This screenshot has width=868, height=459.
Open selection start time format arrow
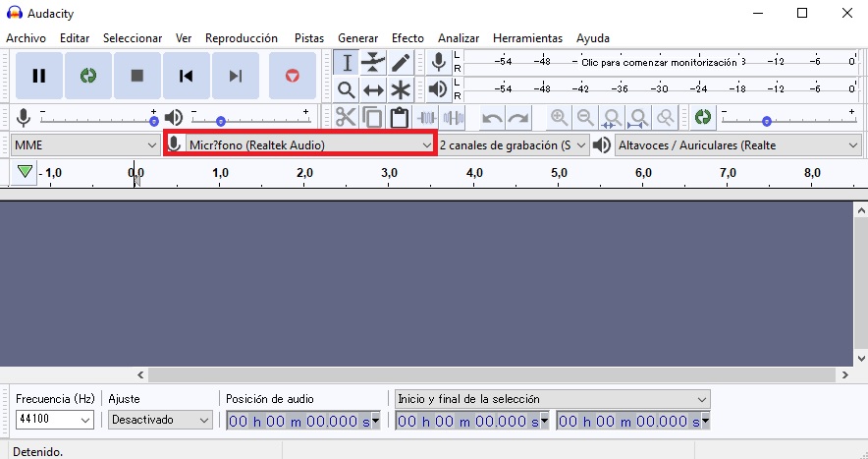pos(544,421)
